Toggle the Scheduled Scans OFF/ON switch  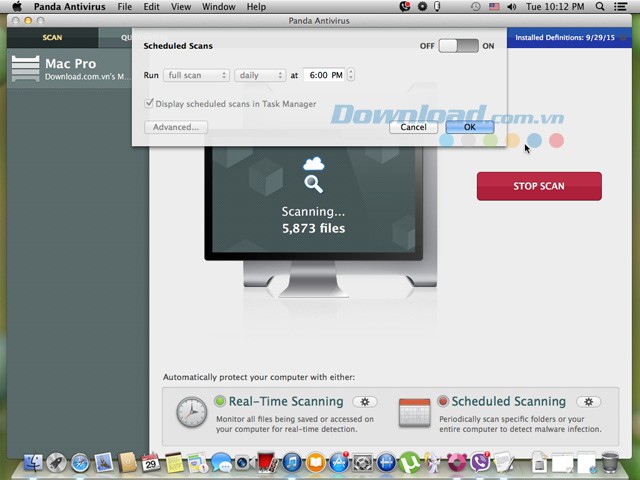(459, 46)
